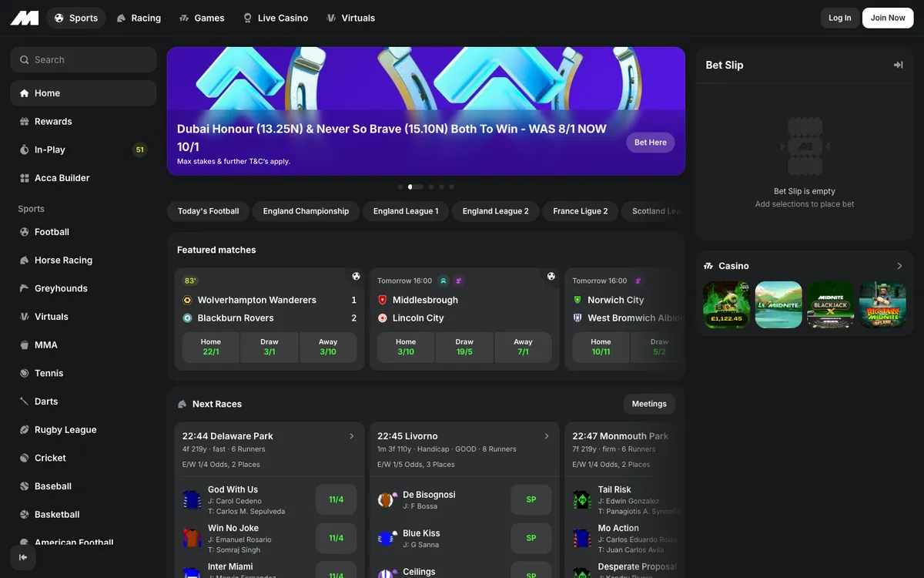Go to Rewards in the sidebar
Screen dimensions: 924x578
click(x=83, y=122)
